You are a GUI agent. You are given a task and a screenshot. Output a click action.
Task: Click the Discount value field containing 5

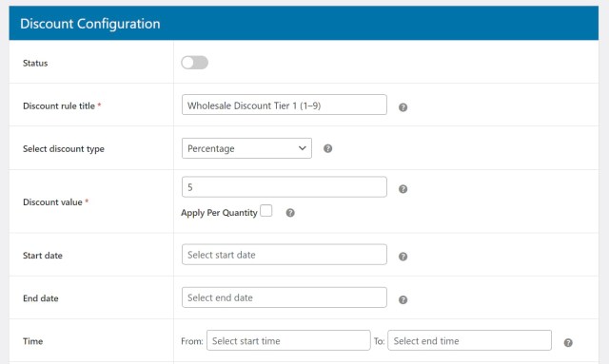285,187
